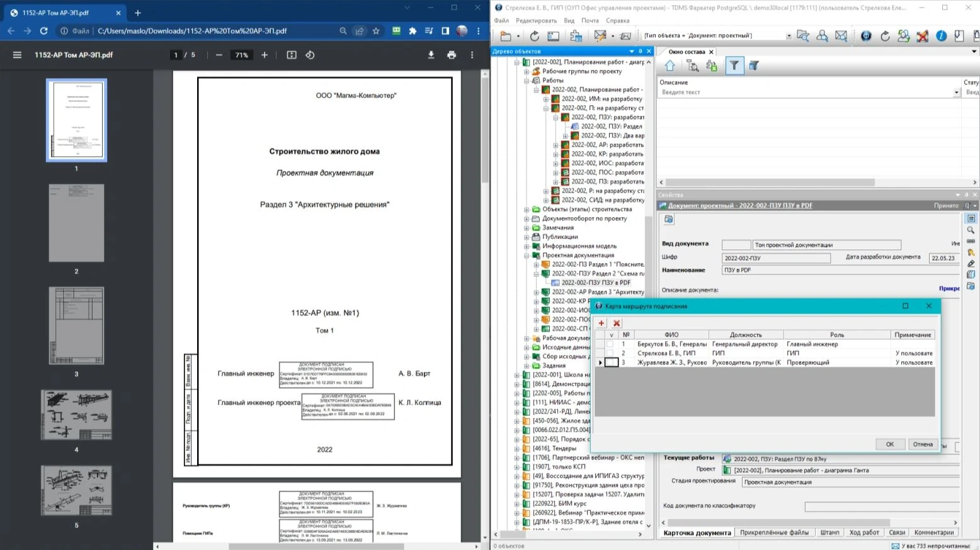Open the Редактировать menu
The image size is (980, 550).
(536, 21)
